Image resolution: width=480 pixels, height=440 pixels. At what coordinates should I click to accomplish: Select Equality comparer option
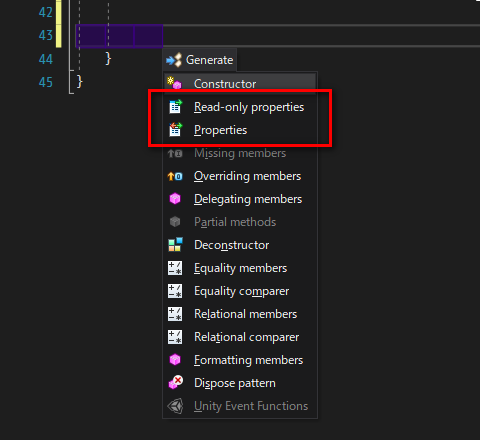[x=240, y=291]
